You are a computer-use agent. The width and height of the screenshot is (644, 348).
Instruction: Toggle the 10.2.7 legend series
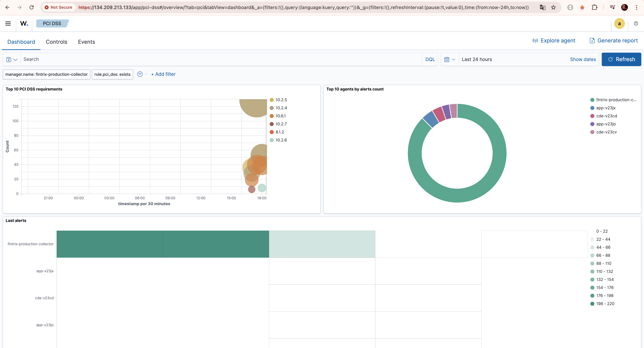pyautogui.click(x=278, y=124)
